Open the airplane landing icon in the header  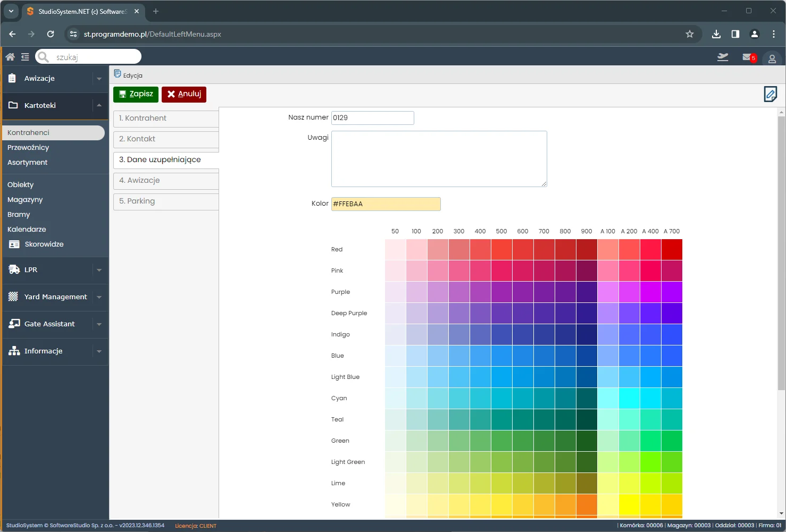[723, 57]
